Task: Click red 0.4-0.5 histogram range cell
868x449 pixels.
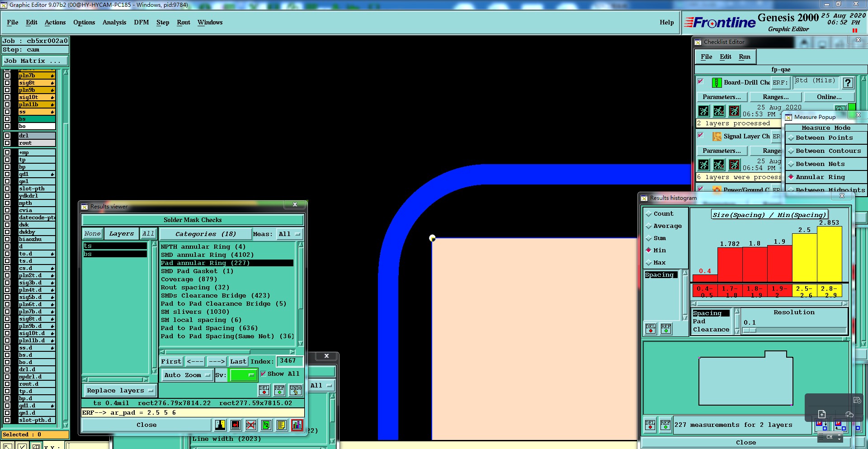Action: (704, 291)
